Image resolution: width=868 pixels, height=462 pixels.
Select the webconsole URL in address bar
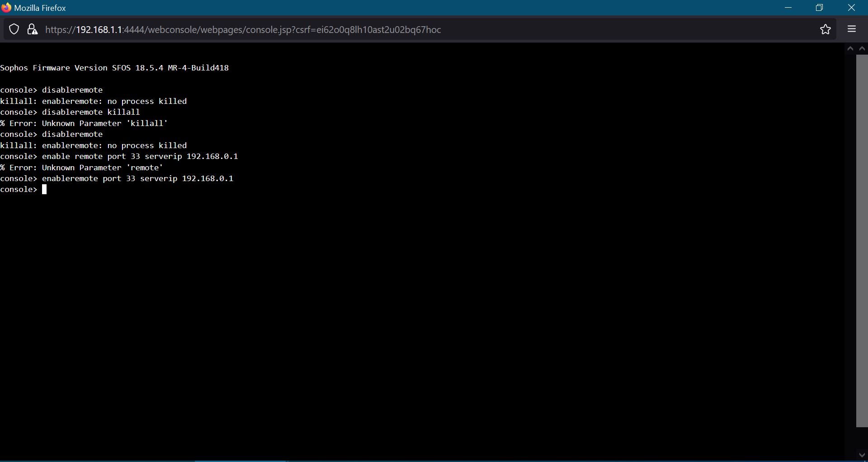click(x=243, y=30)
